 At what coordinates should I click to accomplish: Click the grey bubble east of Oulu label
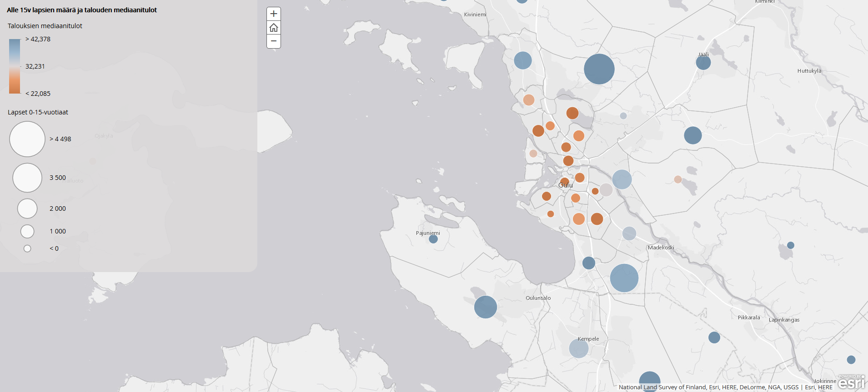coord(606,189)
